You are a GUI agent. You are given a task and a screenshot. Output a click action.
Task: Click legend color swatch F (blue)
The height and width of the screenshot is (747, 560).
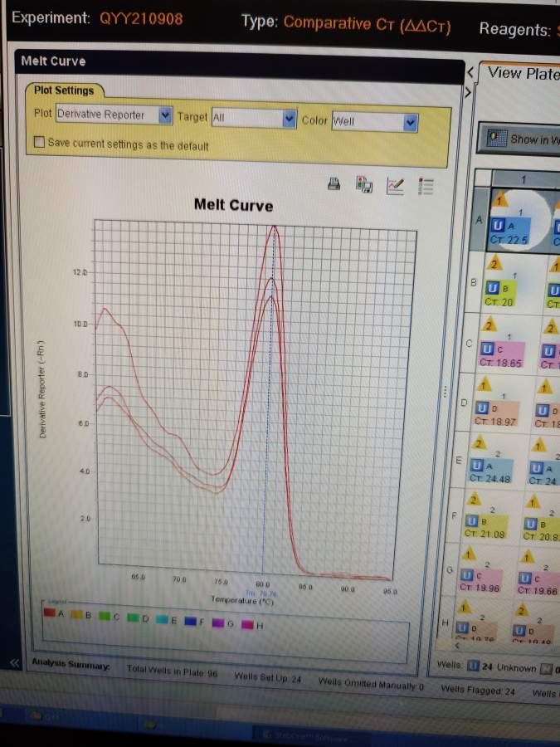[x=191, y=621]
